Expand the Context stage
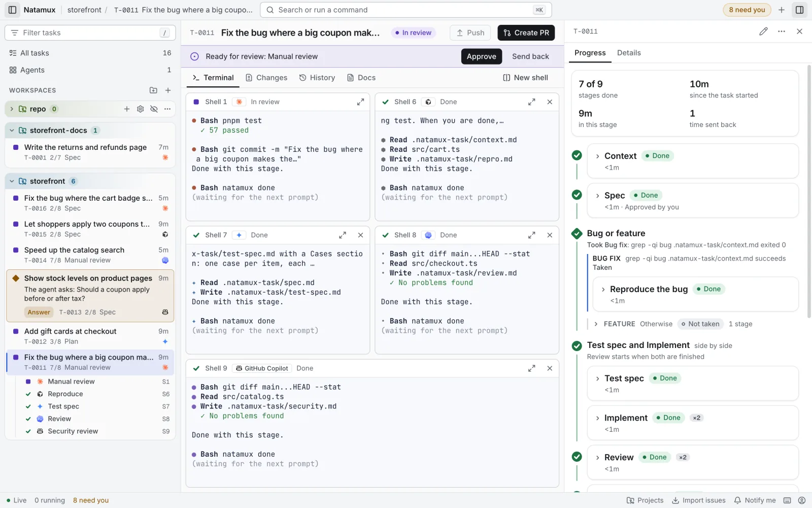The image size is (812, 508). pyautogui.click(x=598, y=156)
